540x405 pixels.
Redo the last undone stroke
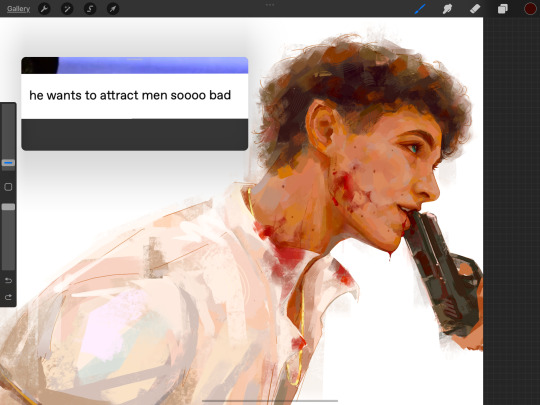coord(8,297)
